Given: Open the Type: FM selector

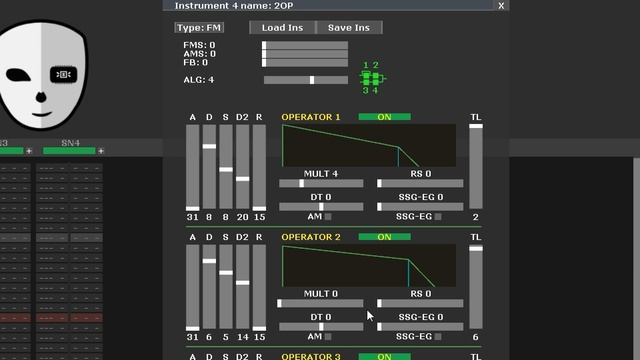Looking at the screenshot, I should 199,27.
